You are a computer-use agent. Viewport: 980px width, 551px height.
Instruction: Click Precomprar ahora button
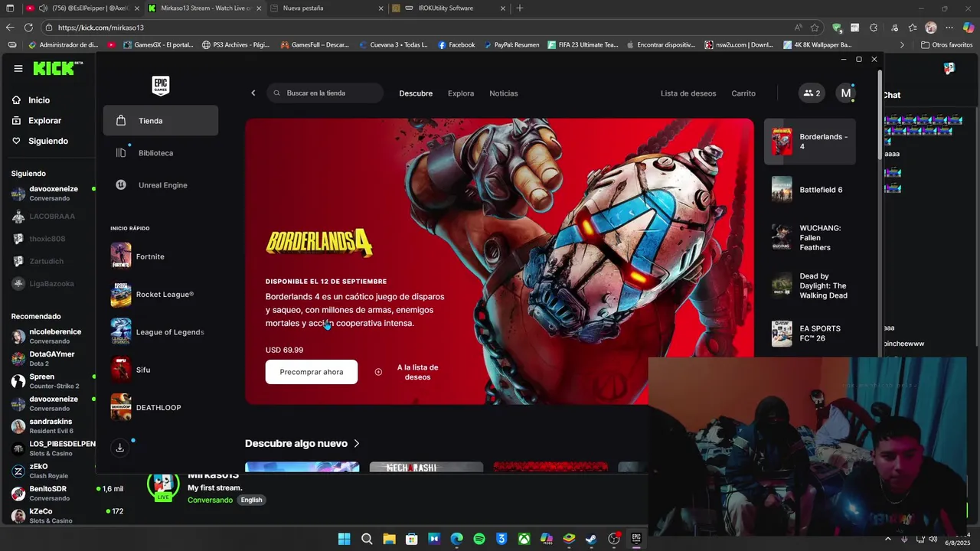click(x=312, y=372)
